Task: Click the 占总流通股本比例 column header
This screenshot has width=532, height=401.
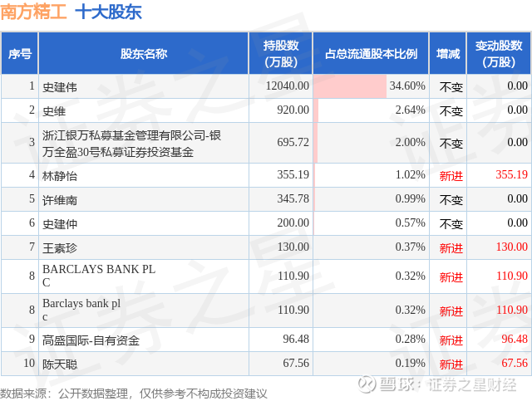Action: click(x=371, y=54)
